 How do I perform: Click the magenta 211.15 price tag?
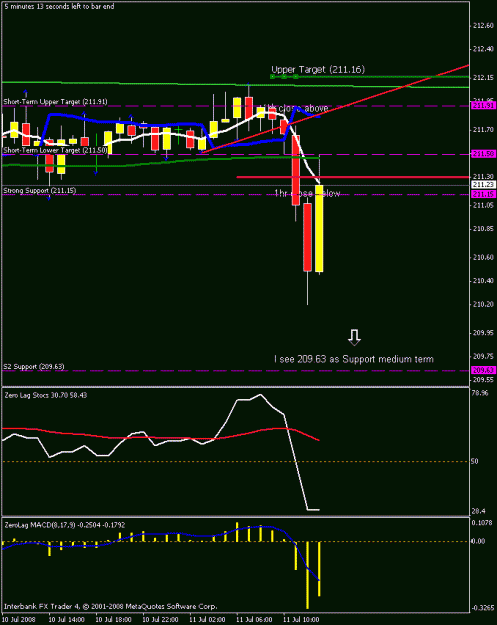[x=483, y=194]
